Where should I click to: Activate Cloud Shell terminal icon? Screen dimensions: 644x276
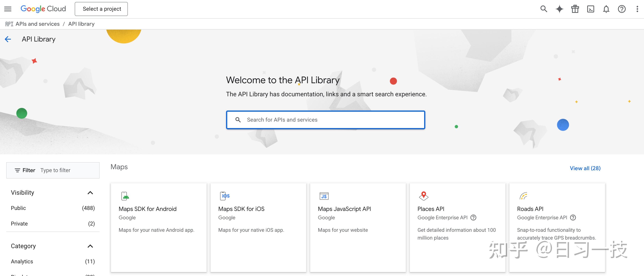[x=590, y=9]
